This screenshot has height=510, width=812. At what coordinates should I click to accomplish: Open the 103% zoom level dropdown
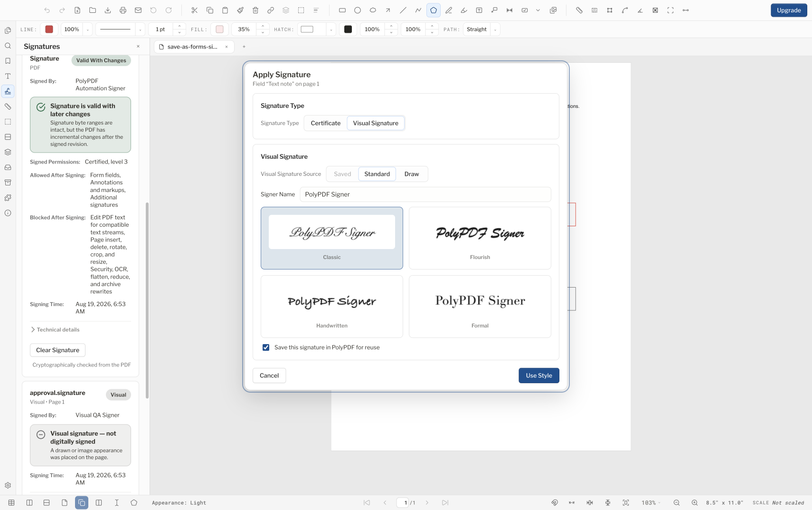(651, 502)
